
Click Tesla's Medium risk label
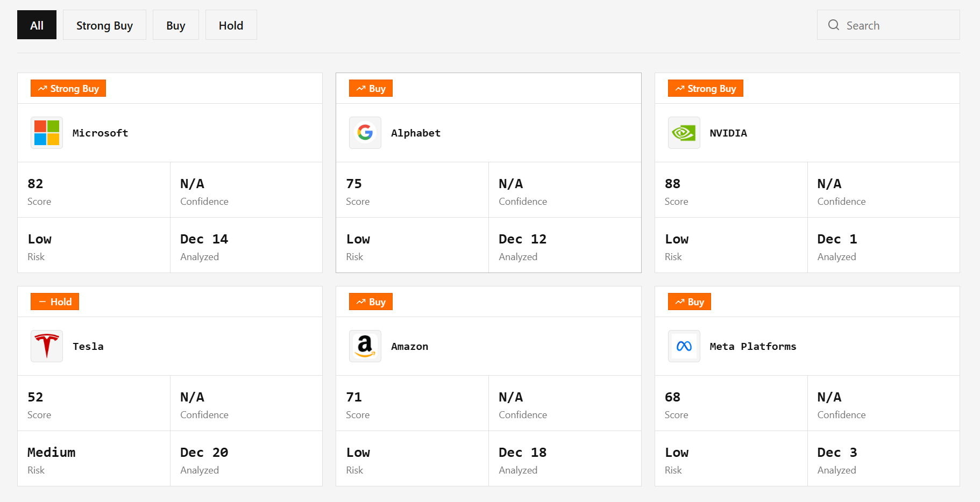pos(51,452)
